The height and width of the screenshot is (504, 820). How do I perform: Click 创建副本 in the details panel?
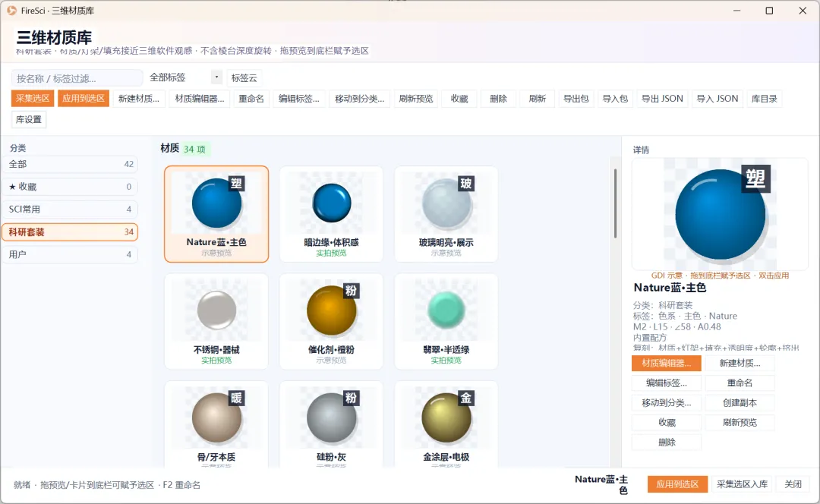[x=740, y=402]
